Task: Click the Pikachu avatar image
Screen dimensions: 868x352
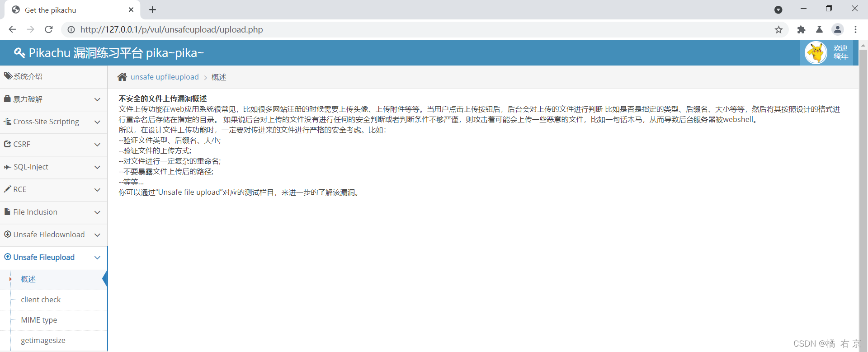Action: pyautogui.click(x=816, y=53)
